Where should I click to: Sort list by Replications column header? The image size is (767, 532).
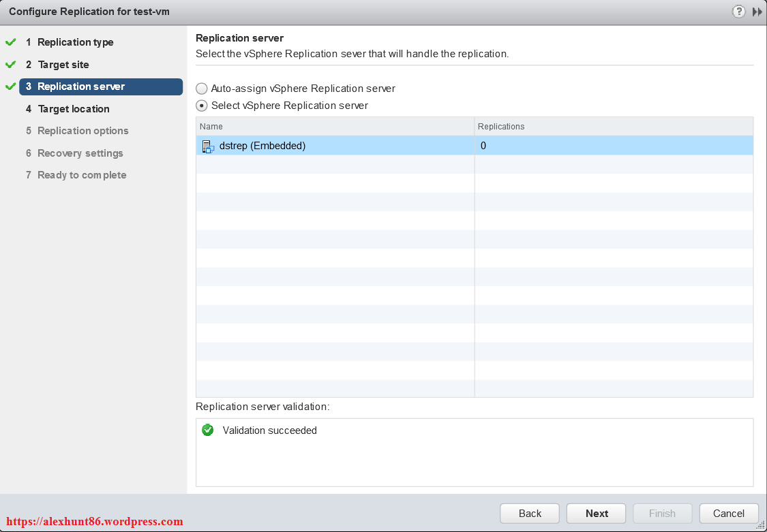pyautogui.click(x=614, y=127)
